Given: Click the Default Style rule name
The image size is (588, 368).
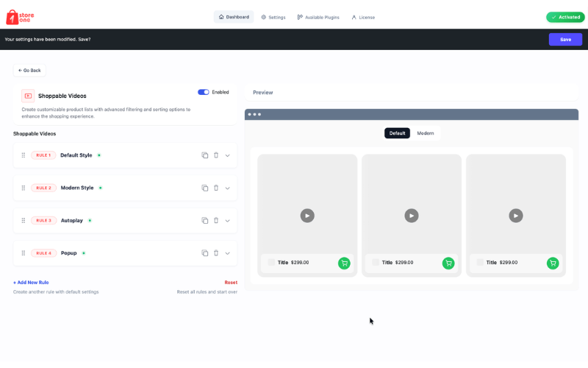Looking at the screenshot, I should click(x=76, y=155).
